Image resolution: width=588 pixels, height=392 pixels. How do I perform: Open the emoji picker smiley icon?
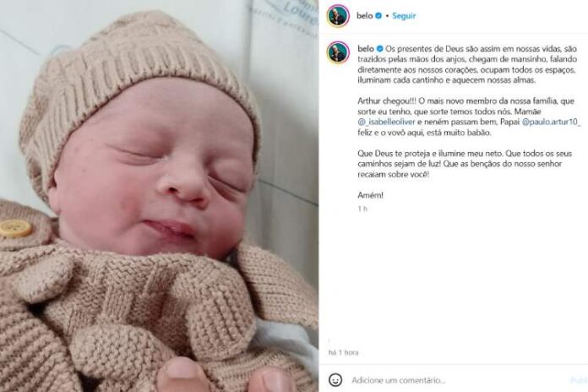pos(335,380)
